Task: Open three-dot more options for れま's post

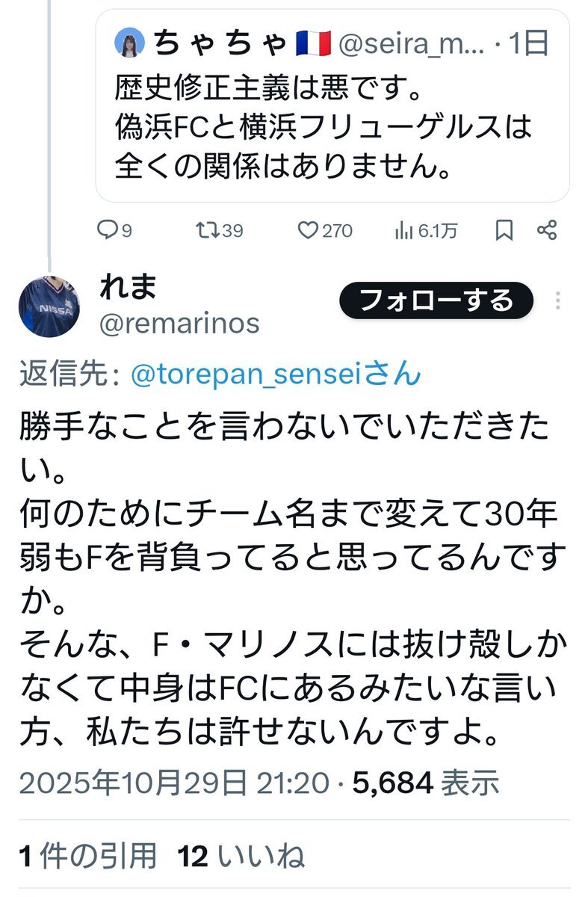Action: [558, 301]
